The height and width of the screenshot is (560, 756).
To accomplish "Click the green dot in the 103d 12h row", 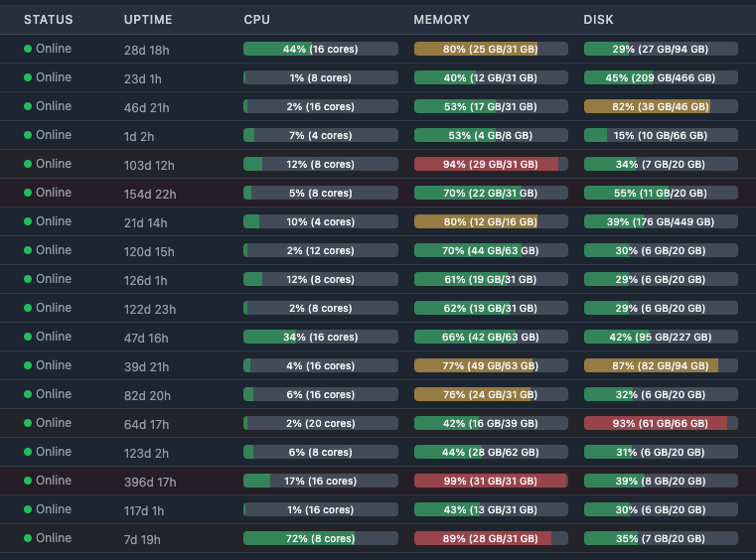I will [x=28, y=164].
